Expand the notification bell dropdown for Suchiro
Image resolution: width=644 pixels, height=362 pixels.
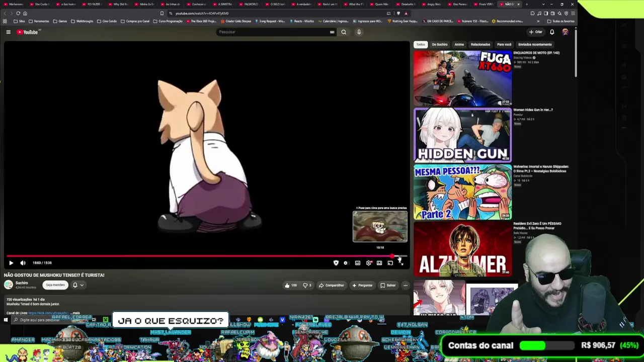[x=77, y=285]
